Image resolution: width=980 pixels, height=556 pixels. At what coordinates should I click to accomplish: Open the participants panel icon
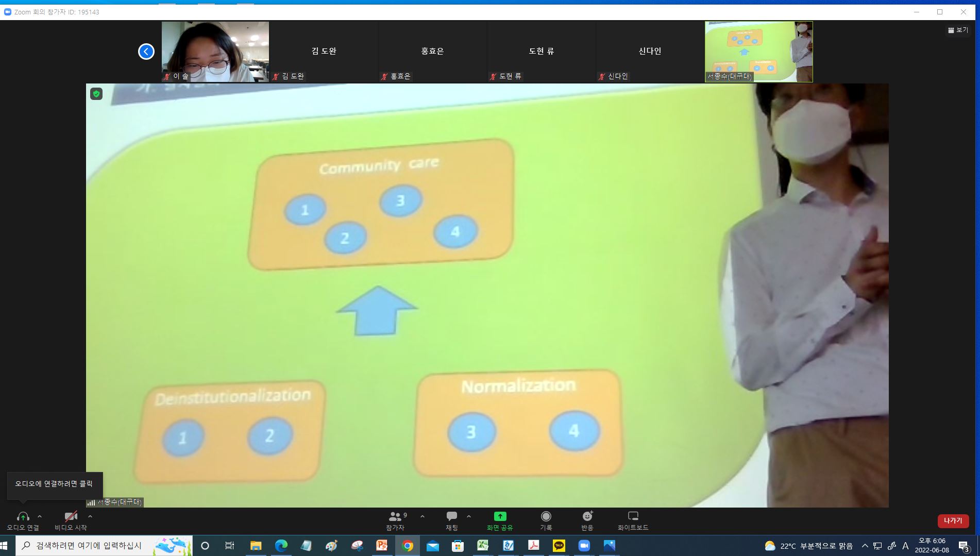(x=395, y=516)
